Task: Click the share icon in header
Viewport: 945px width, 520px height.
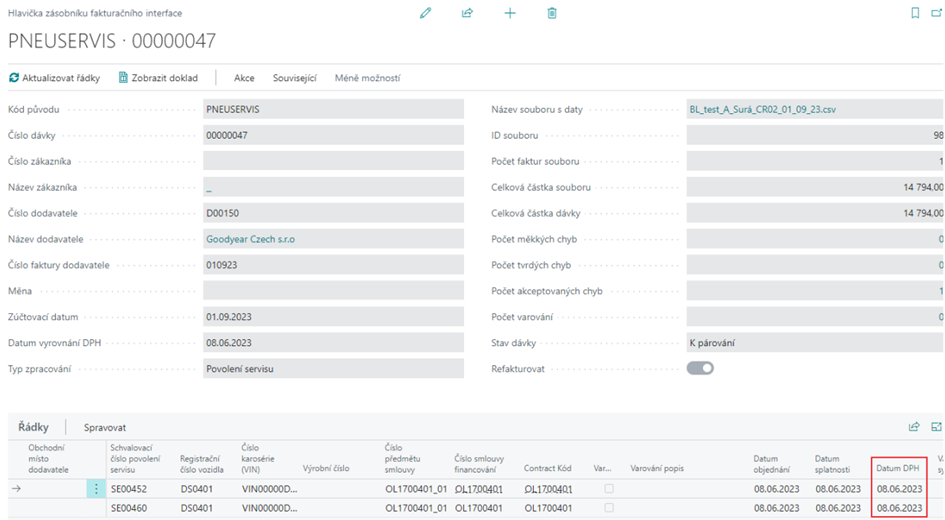Action: point(467,13)
